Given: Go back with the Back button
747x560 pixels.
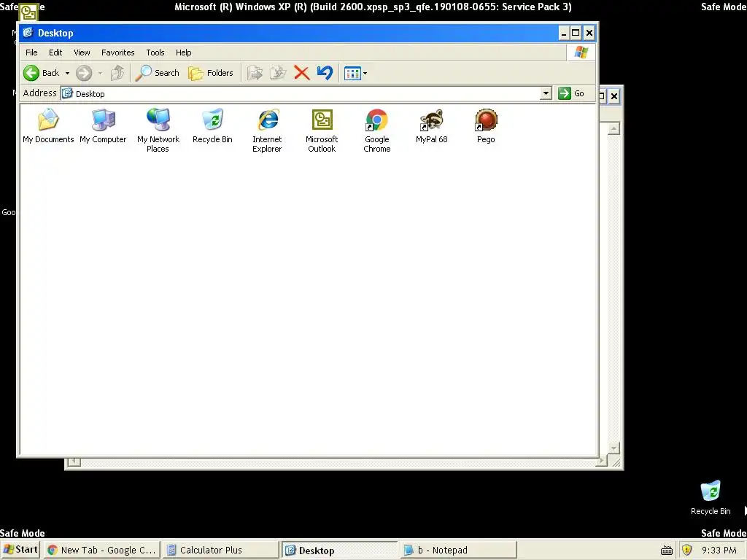Looking at the screenshot, I should click(x=42, y=73).
